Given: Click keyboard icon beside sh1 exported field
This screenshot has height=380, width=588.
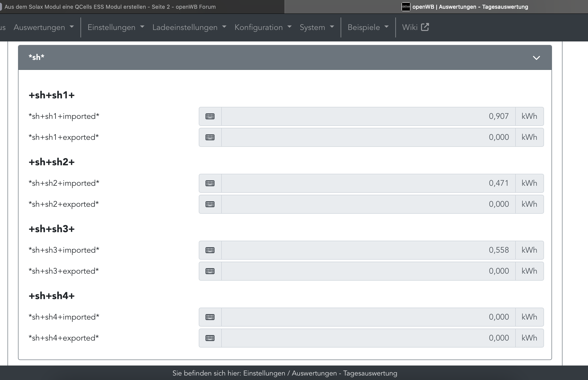Looking at the screenshot, I should 210,137.
